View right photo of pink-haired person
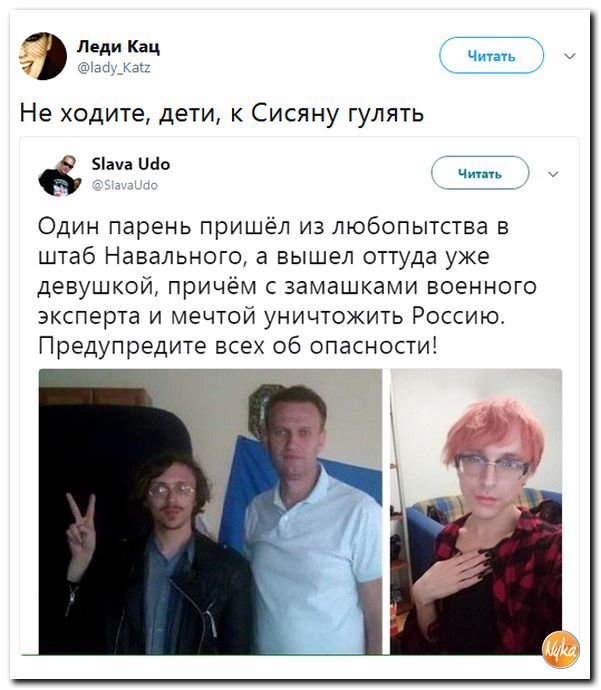This screenshot has width=601, height=690. [x=476, y=511]
